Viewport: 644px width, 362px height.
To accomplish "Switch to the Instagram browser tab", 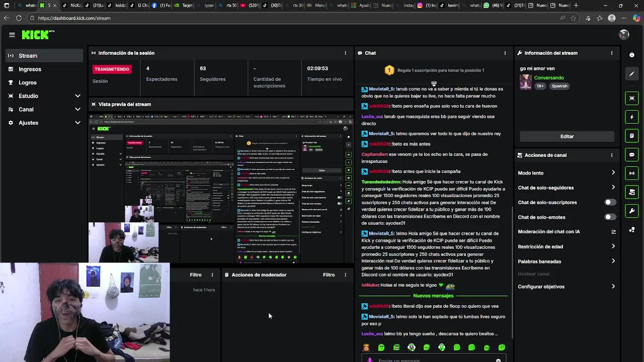I will 427,6.
